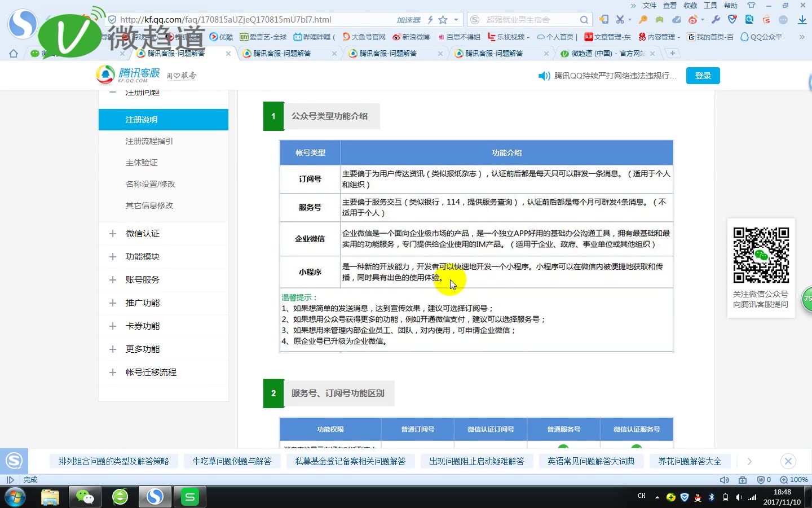Viewport: 812px width, 508px height.
Task: Click the green game controller icon
Action: [x=659, y=20]
